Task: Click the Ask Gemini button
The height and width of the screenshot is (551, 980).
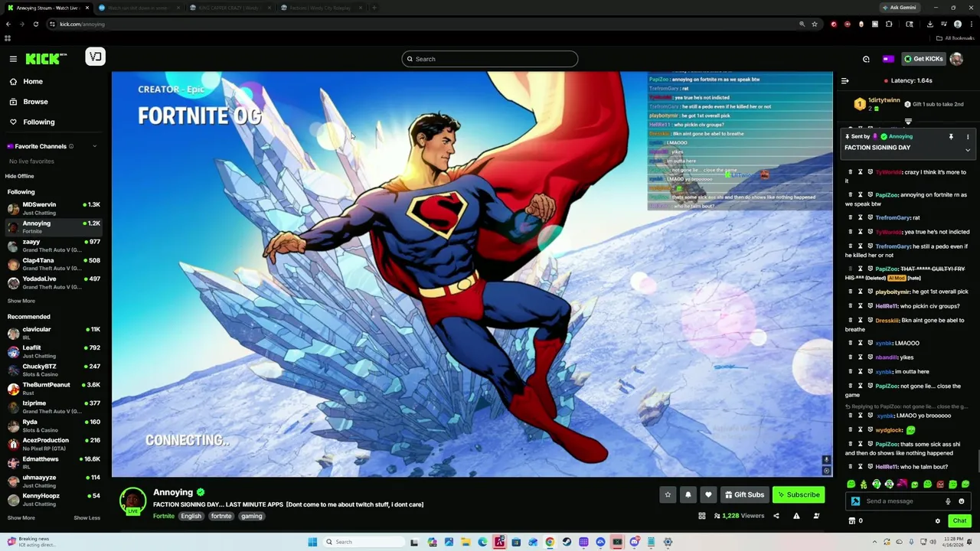Action: click(899, 8)
